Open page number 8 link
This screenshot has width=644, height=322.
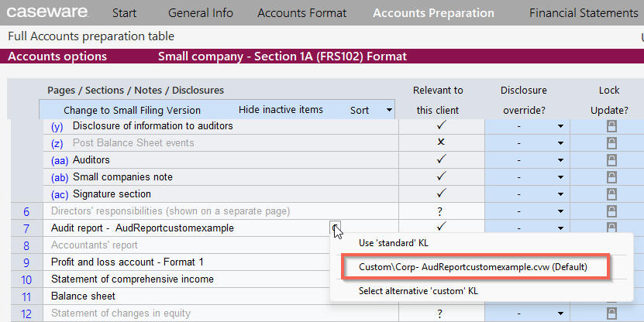pyautogui.click(x=26, y=245)
